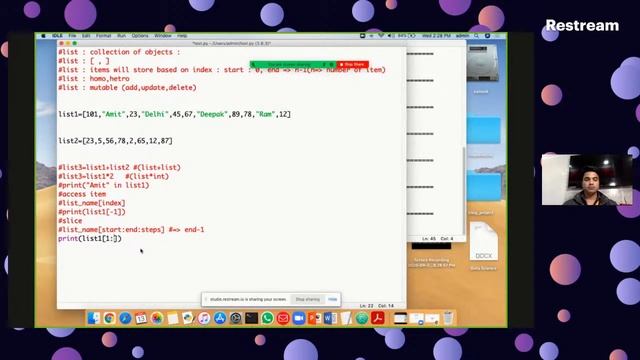Click the print(list1[1:]) line

click(x=90, y=238)
